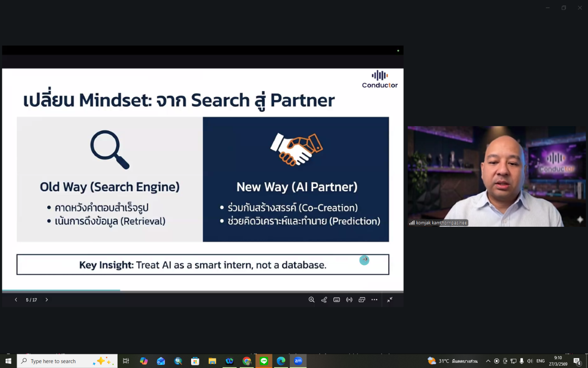The width and height of the screenshot is (588, 368).
Task: Open LINE app from the taskbar
Action: (264, 361)
